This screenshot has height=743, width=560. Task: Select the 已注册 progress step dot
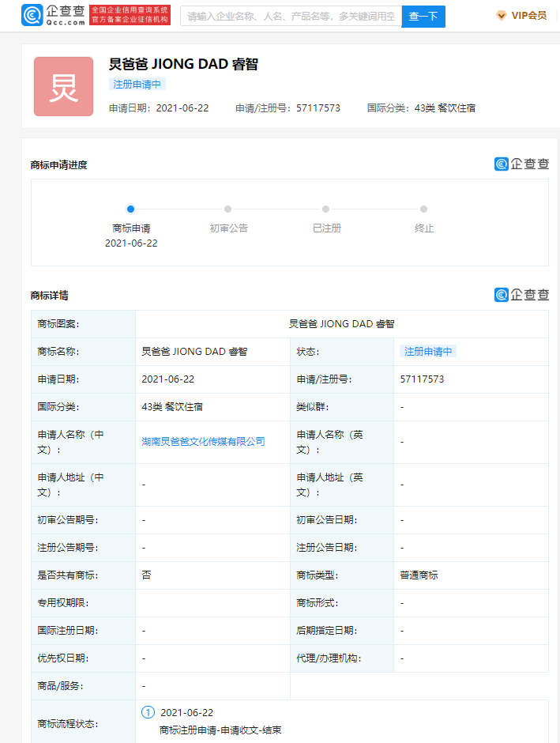(325, 209)
